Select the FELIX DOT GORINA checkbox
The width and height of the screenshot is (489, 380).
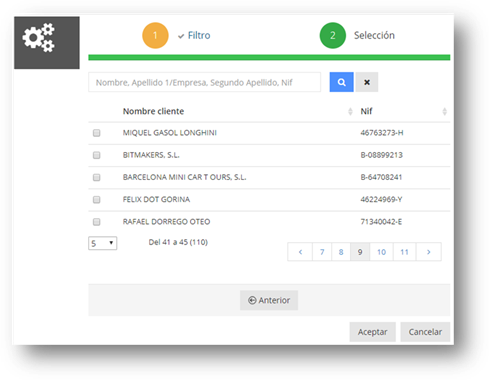pyautogui.click(x=97, y=200)
